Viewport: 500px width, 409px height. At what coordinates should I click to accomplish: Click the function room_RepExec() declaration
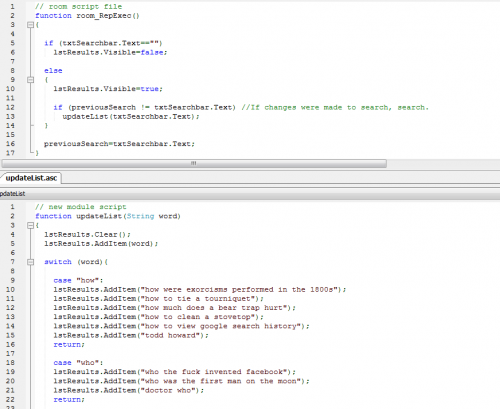[x=87, y=16]
